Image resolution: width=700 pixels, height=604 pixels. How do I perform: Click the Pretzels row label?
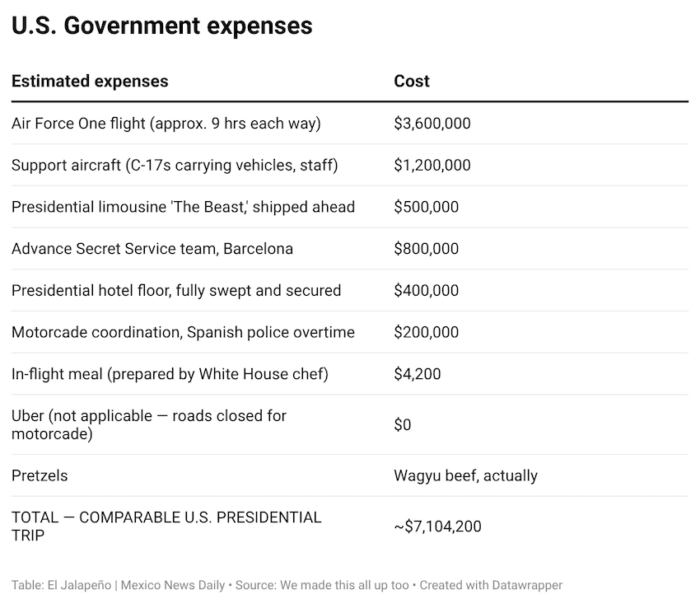(x=40, y=475)
